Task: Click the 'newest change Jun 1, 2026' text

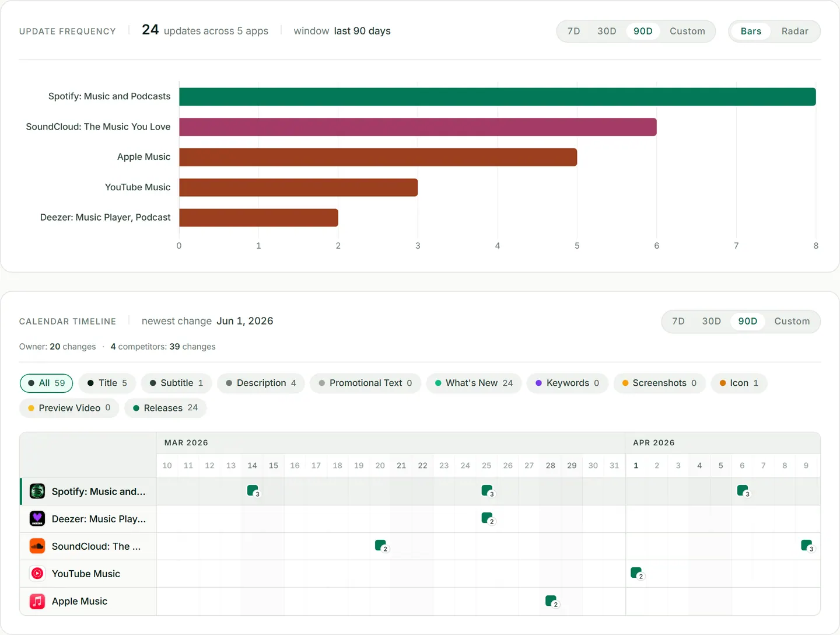Action: tap(208, 321)
